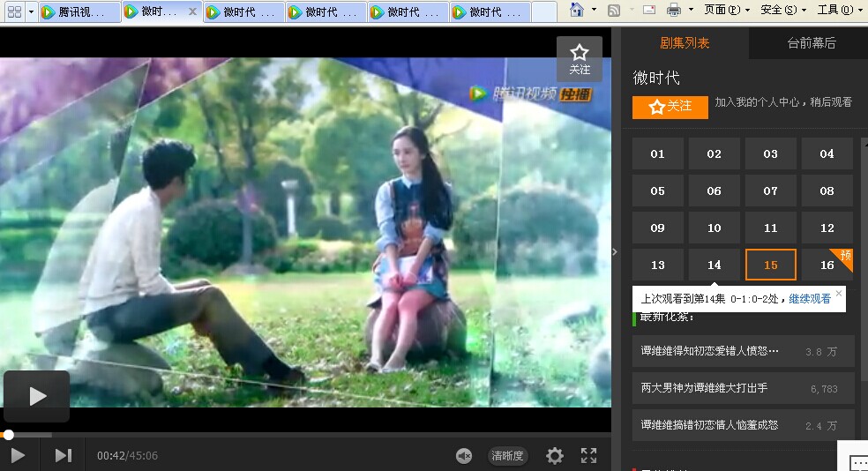The width and height of the screenshot is (868, 471).
Task: Open the 页面(P) menu
Action: pos(727,10)
